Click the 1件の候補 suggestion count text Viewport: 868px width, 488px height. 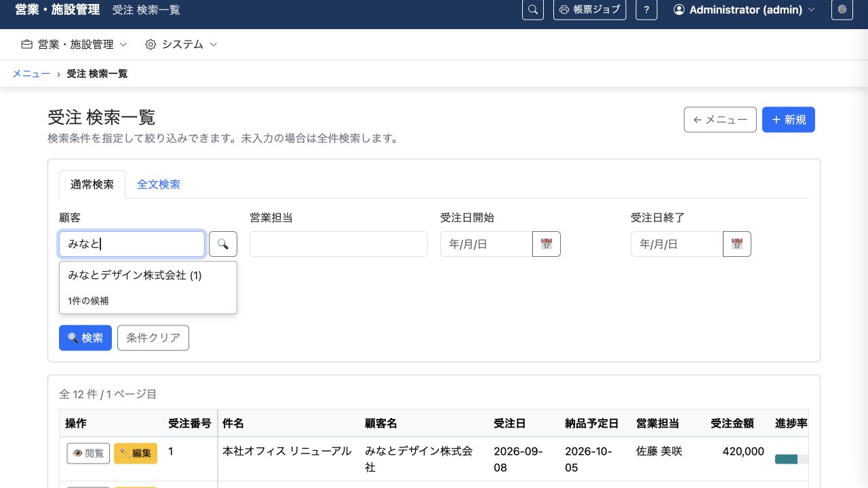click(88, 300)
